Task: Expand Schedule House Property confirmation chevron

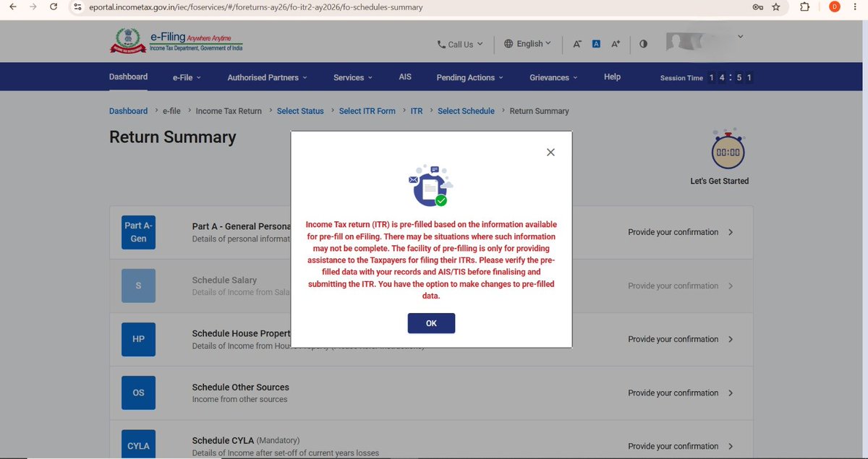Action: coord(731,339)
